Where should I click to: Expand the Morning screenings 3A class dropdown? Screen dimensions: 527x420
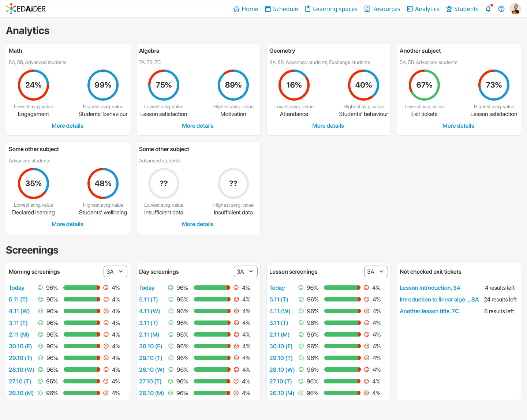pos(115,271)
